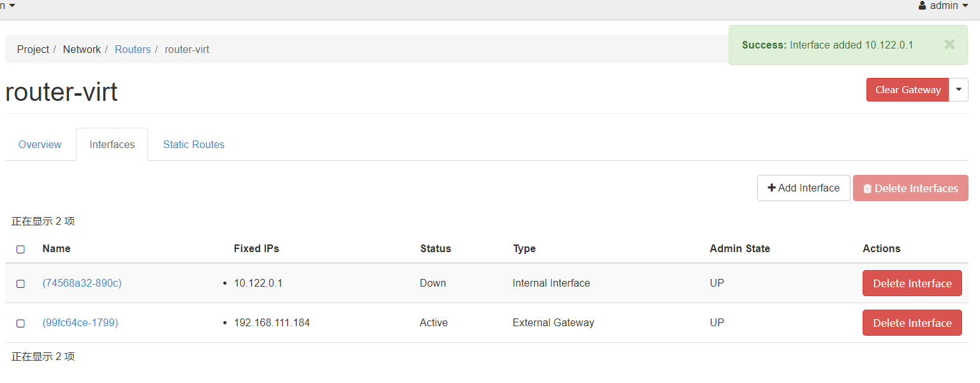Screen dimensions: 980x383
Task: Check the box for interface 99fc64ce-1799
Action: click(x=20, y=323)
